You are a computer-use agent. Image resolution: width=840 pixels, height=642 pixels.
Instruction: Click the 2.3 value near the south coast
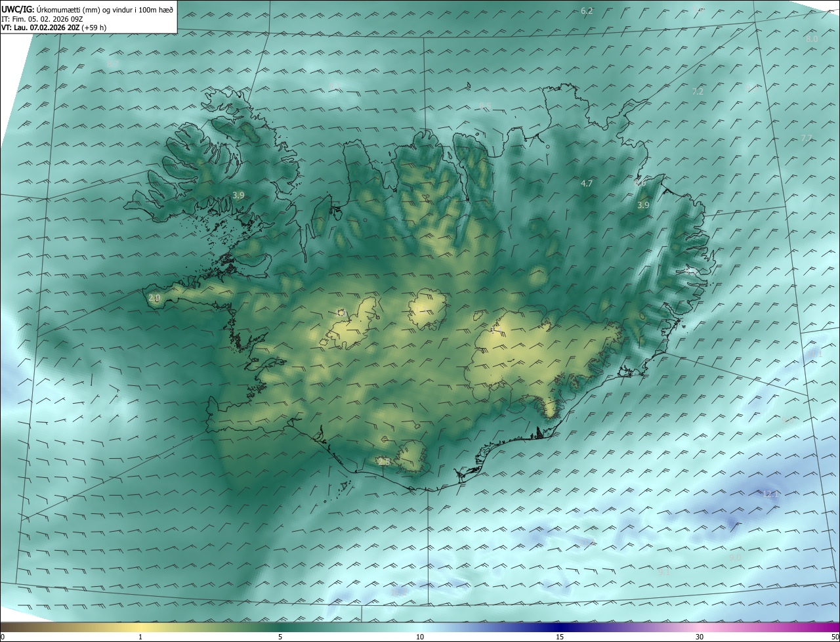[x=384, y=463]
